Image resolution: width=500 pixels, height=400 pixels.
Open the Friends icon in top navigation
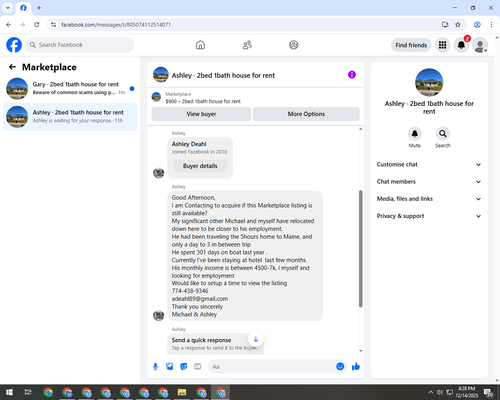pyautogui.click(x=247, y=45)
